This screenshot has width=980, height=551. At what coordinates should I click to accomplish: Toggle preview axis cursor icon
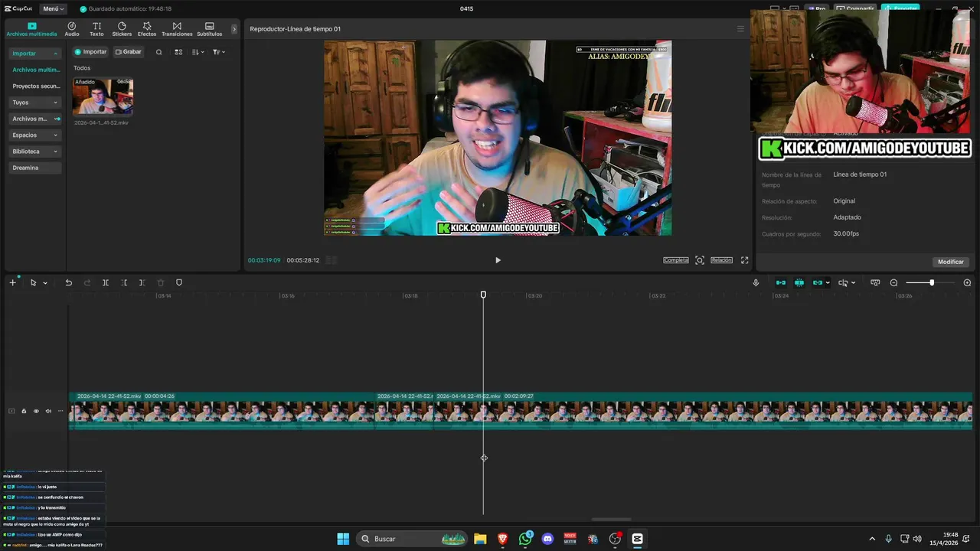coord(843,282)
